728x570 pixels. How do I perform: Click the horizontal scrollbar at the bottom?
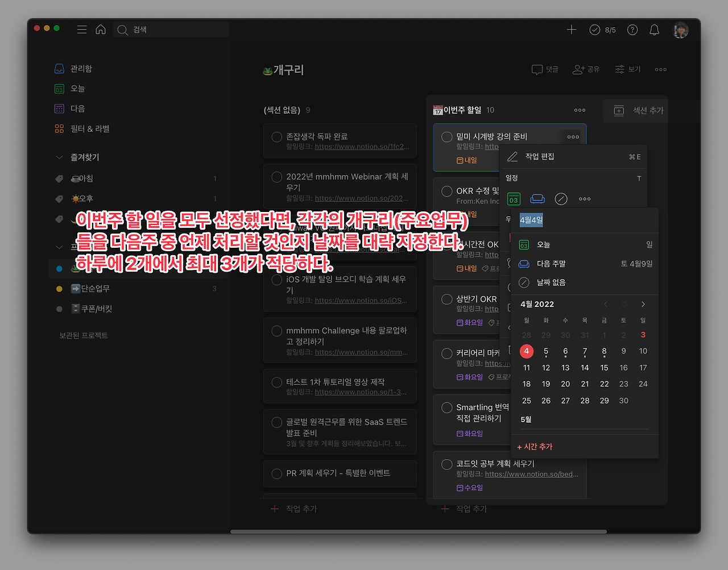tap(419, 532)
